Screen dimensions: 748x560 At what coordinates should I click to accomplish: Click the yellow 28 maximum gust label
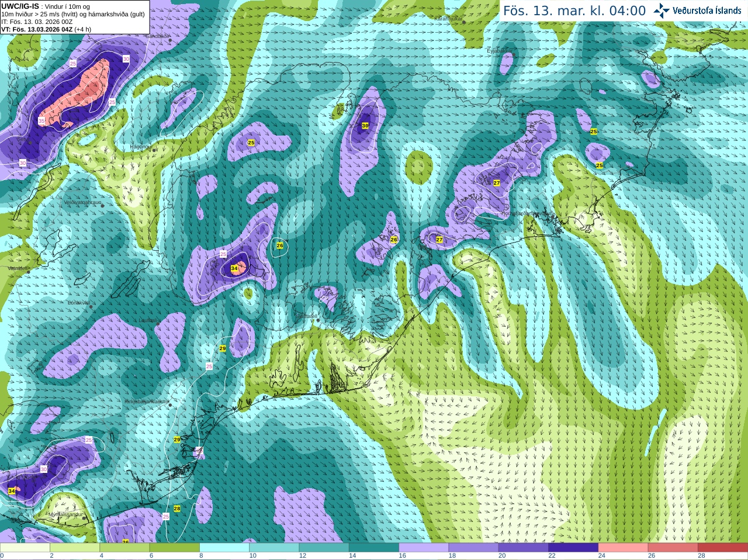point(177,509)
